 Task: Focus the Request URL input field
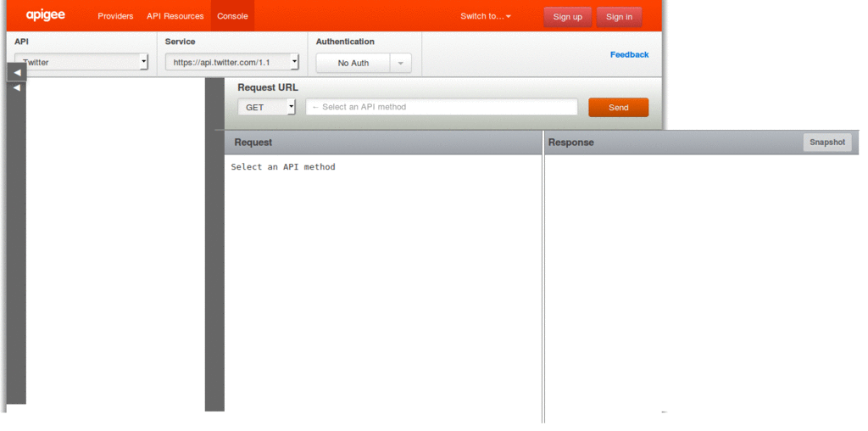tap(442, 107)
